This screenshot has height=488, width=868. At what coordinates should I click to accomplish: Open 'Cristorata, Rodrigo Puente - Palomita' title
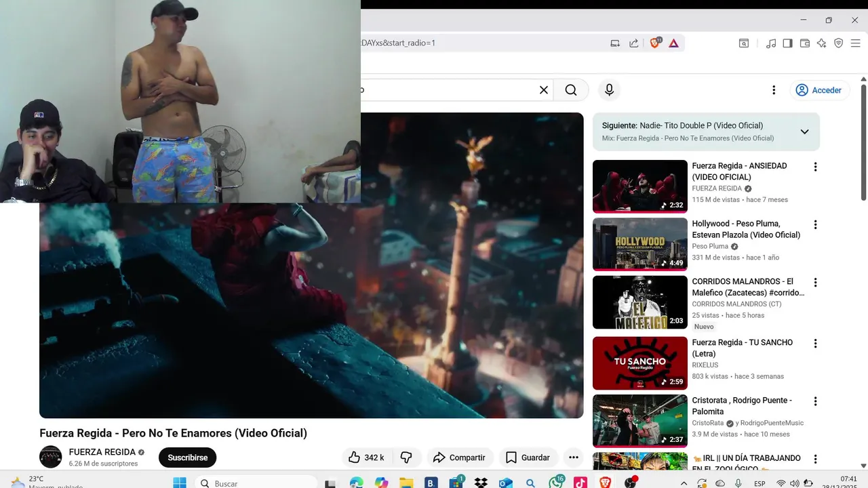click(742, 405)
